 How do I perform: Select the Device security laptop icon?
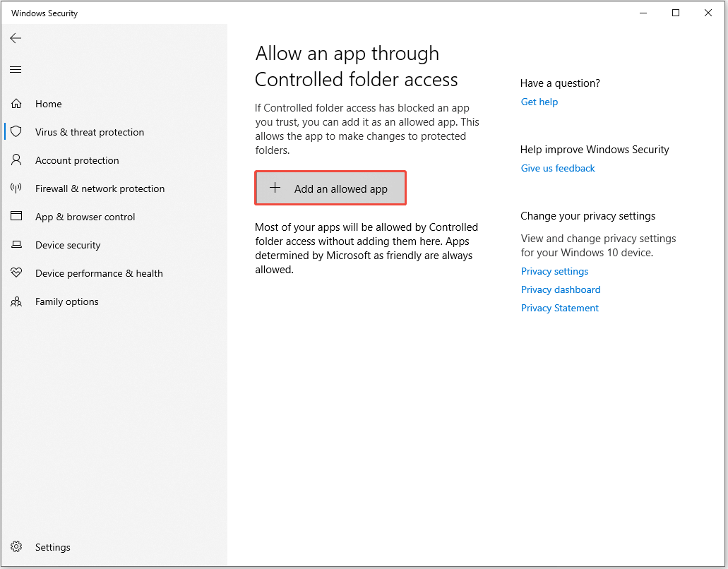point(16,245)
